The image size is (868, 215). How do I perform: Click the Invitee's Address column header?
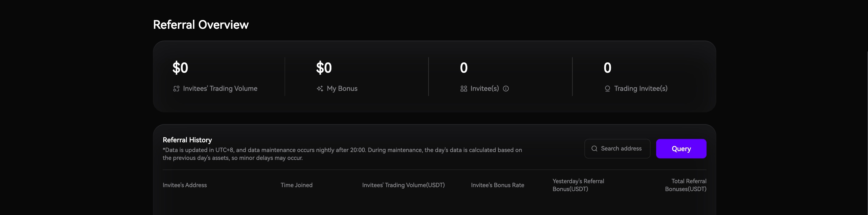(185, 185)
